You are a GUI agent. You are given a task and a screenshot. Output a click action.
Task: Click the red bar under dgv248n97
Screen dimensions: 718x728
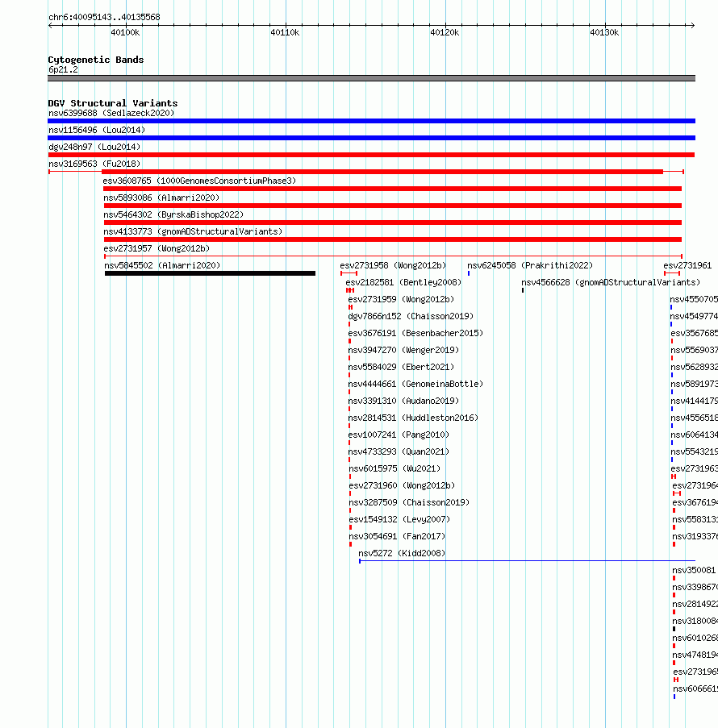371,155
